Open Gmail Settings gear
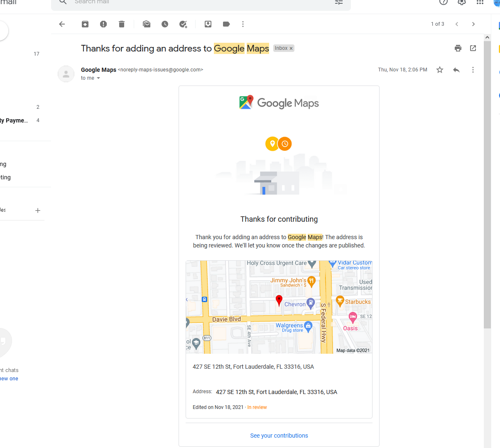Screen dimensions: 500x448 click(x=462, y=2)
